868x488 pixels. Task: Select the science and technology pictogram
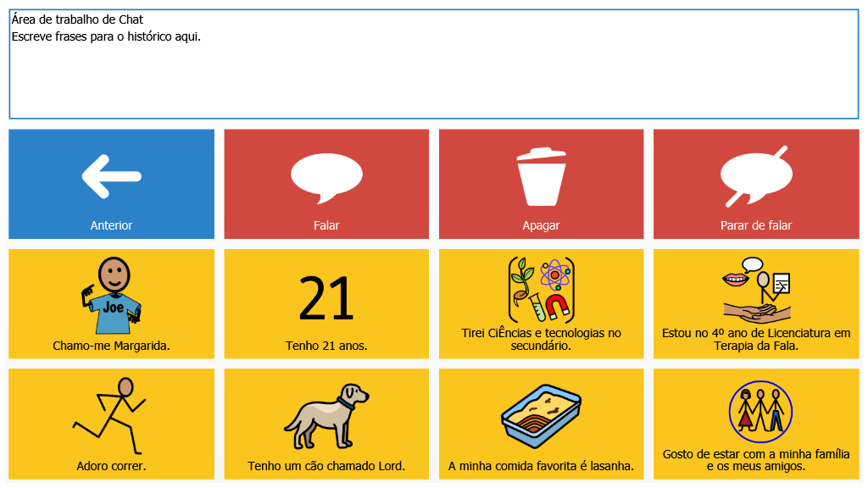coord(541,288)
